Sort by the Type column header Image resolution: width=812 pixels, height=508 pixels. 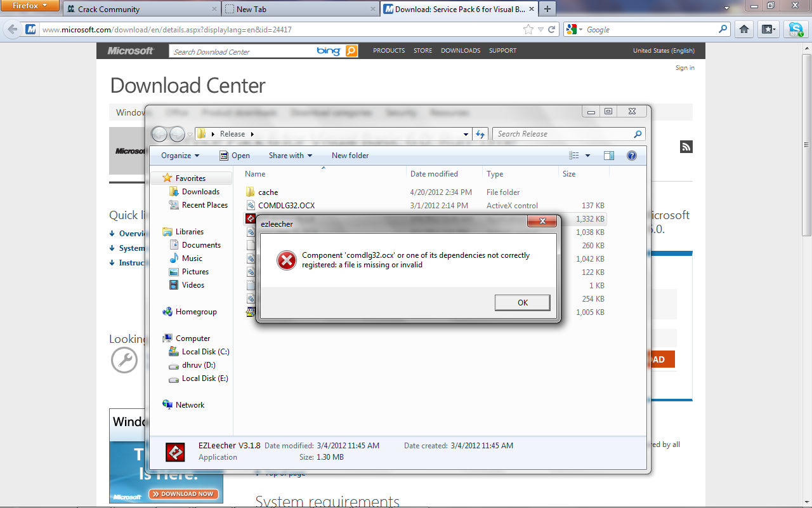pos(520,174)
